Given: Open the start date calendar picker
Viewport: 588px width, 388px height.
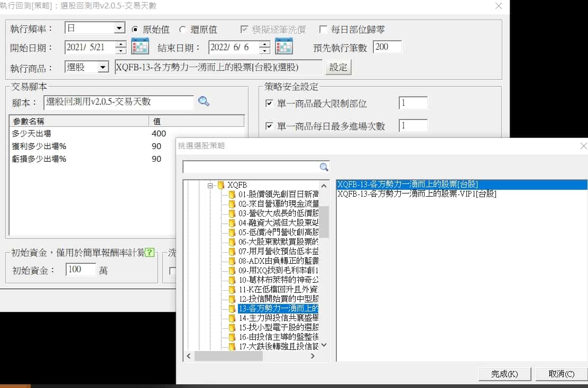Looking at the screenshot, I should pyautogui.click(x=140, y=47).
